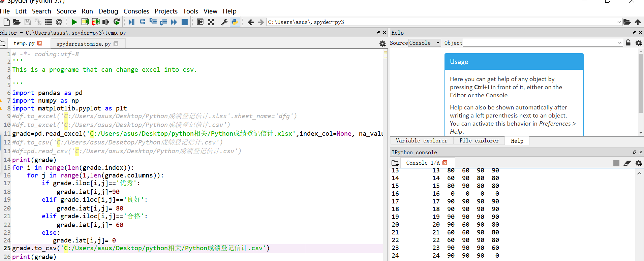Viewport: 644px width, 261px height.
Task: Open Preferences via the wrench icon
Action: [x=224, y=22]
